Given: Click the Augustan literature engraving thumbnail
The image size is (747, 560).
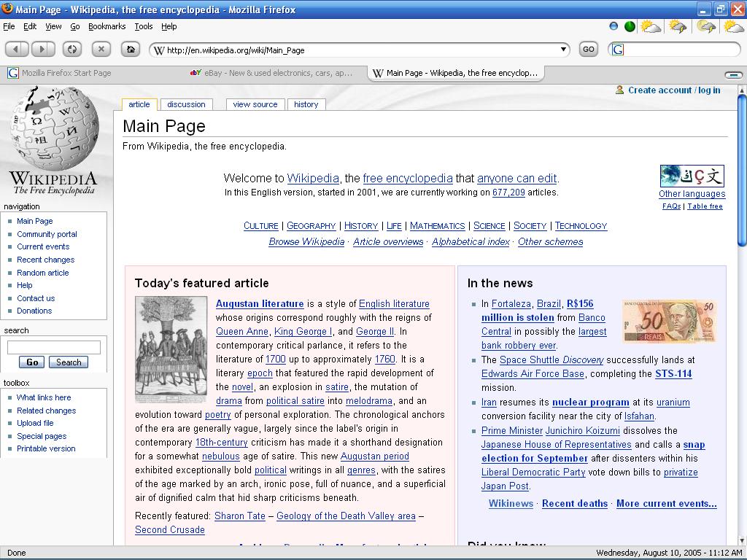Looking at the screenshot, I should [171, 349].
